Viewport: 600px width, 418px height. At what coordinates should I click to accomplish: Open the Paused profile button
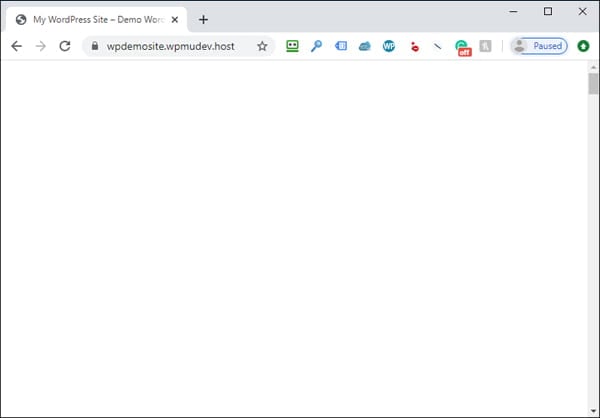(x=539, y=46)
